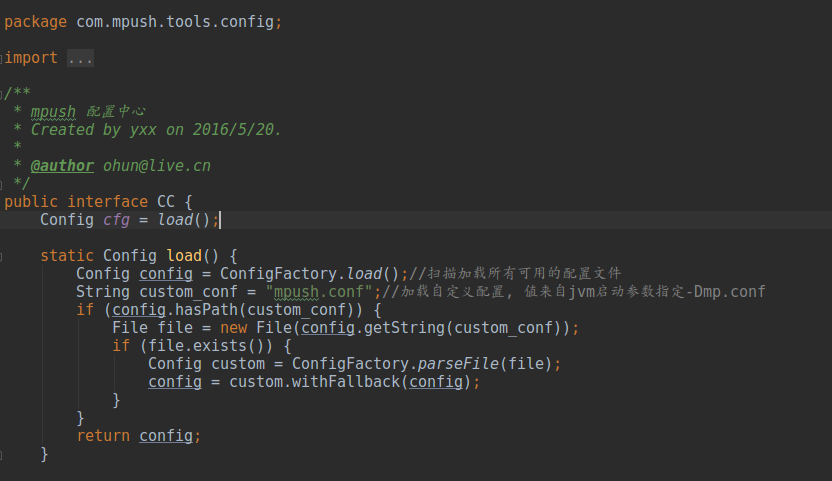Click the underlined mpush word in the Javadoc
The image size is (832, 481).
[x=53, y=111]
